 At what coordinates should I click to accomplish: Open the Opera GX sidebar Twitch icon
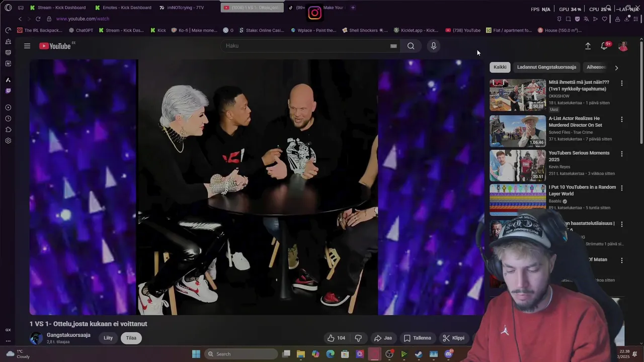tap(8, 91)
